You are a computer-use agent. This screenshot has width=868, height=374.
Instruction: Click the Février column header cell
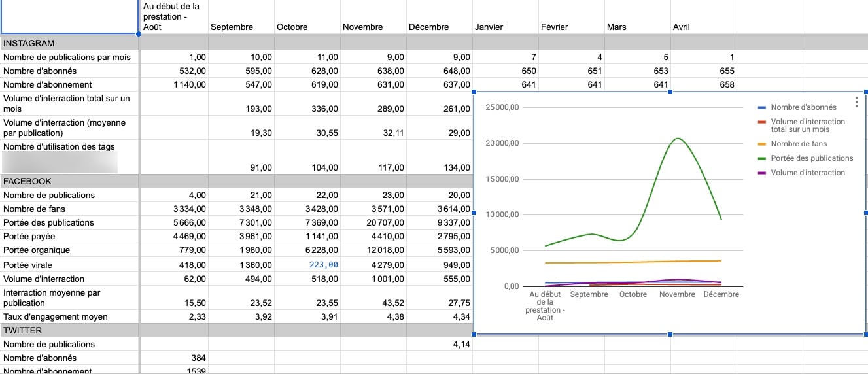point(571,17)
